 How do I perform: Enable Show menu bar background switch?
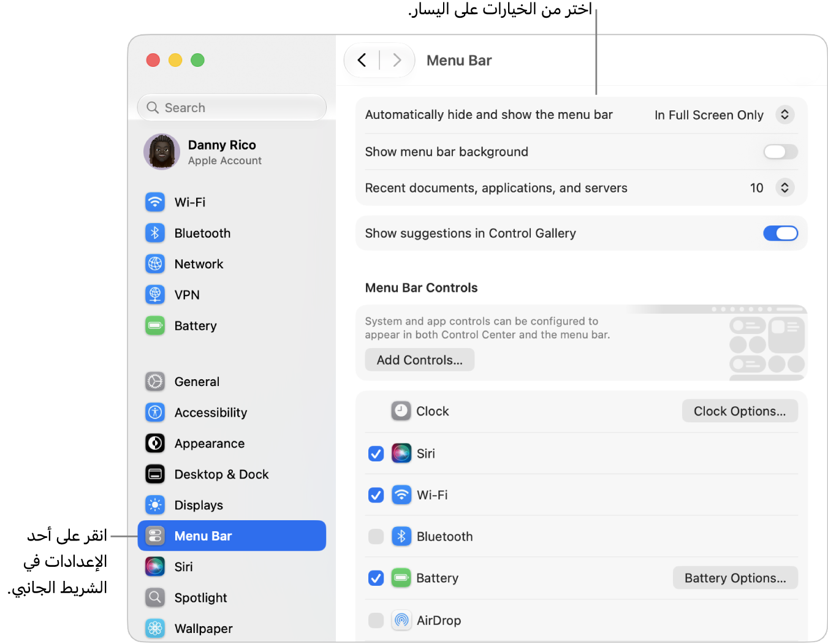pyautogui.click(x=780, y=151)
